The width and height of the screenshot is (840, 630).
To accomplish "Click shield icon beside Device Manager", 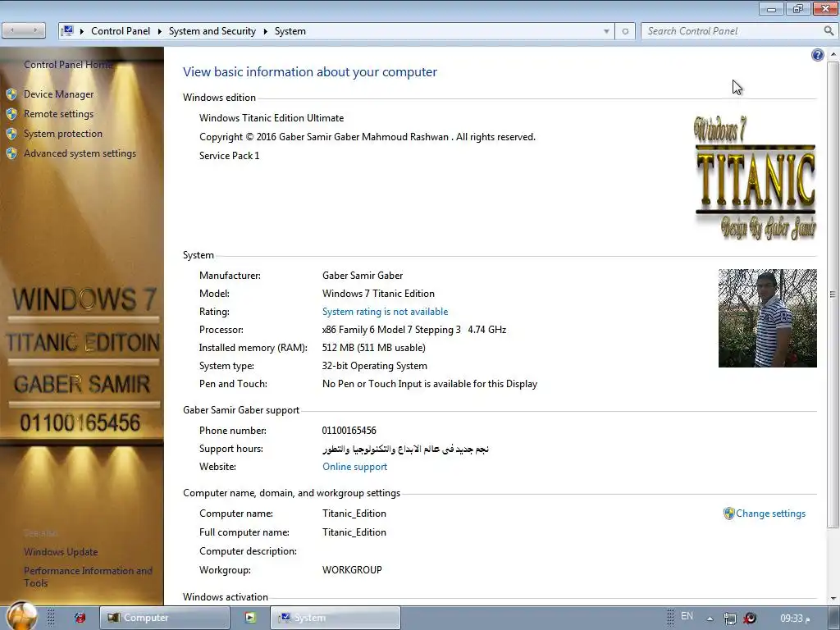I will (11, 94).
